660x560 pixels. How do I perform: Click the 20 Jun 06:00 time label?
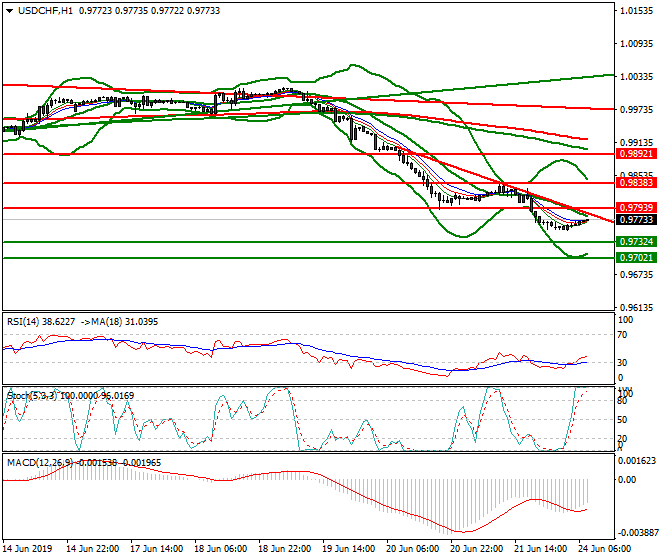[x=412, y=549]
